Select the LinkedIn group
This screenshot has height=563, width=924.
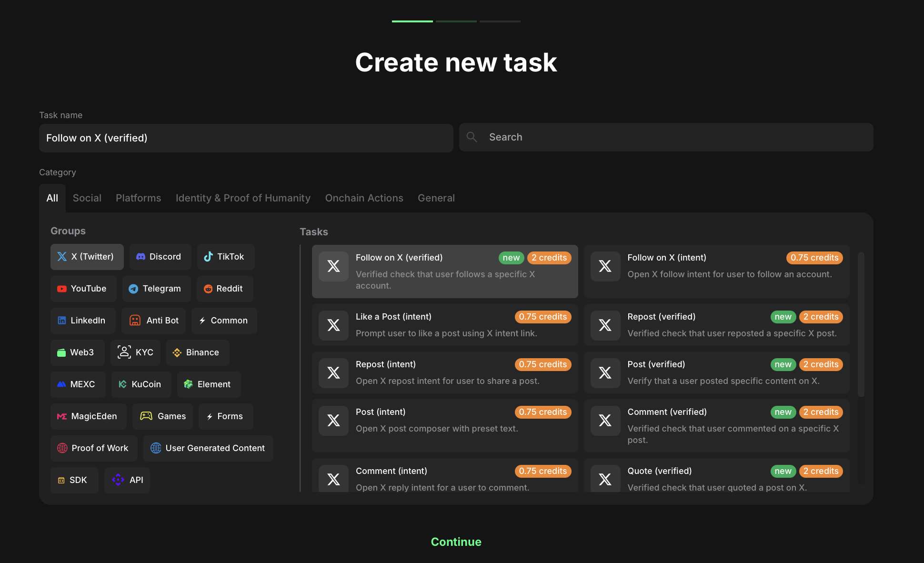click(x=83, y=321)
